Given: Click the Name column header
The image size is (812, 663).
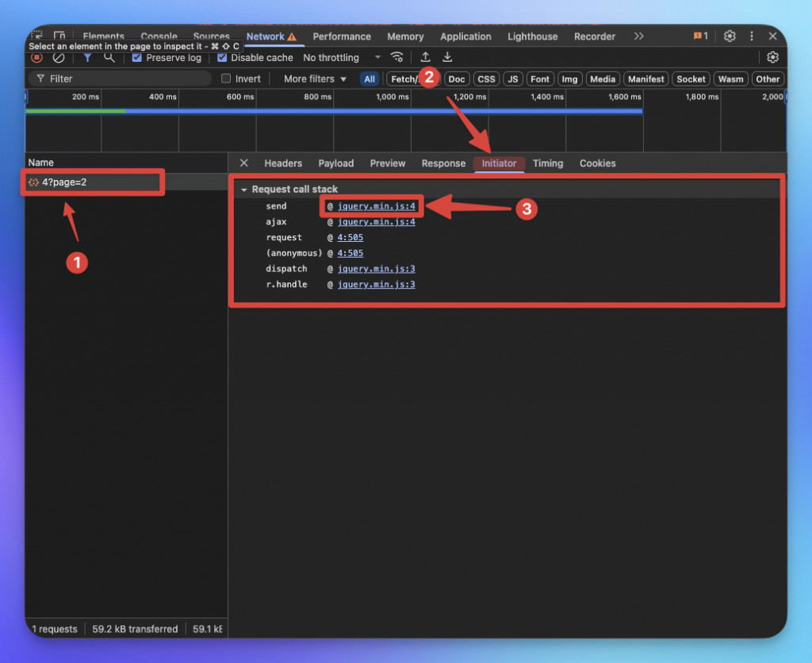Looking at the screenshot, I should pyautogui.click(x=126, y=163).
